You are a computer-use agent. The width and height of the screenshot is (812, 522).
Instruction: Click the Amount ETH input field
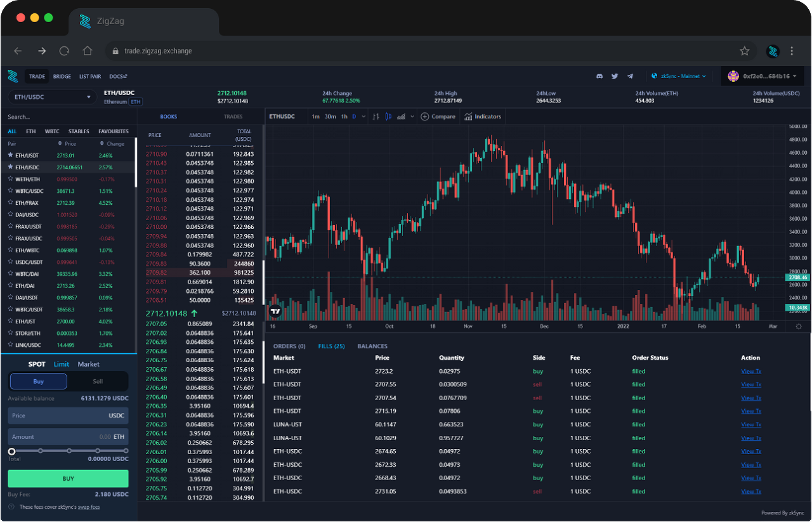click(x=68, y=436)
